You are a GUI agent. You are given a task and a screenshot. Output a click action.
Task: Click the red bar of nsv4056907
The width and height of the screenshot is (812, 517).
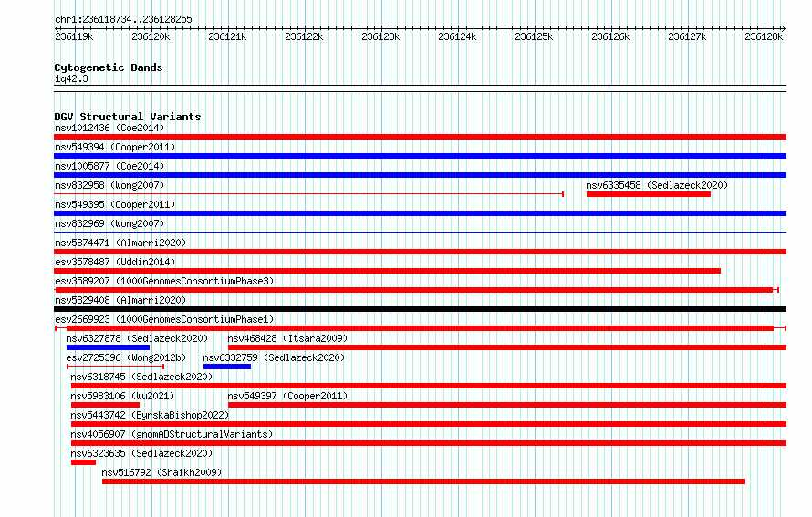tap(429, 443)
